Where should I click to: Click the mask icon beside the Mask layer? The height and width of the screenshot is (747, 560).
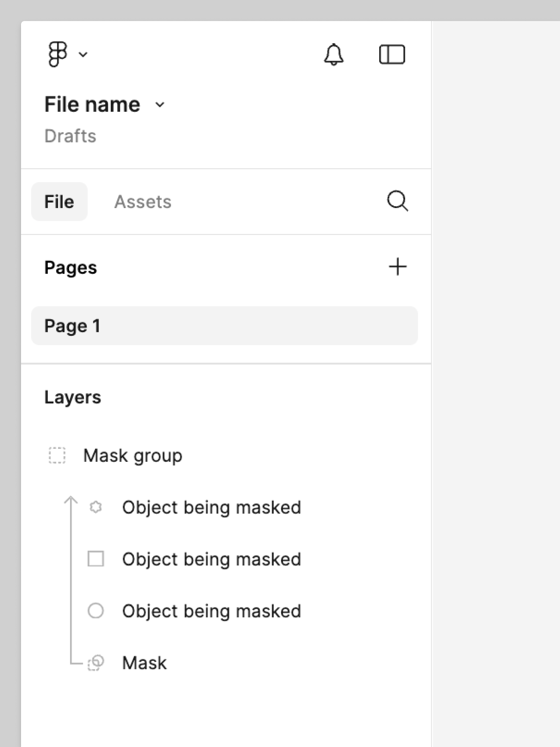coord(96,662)
